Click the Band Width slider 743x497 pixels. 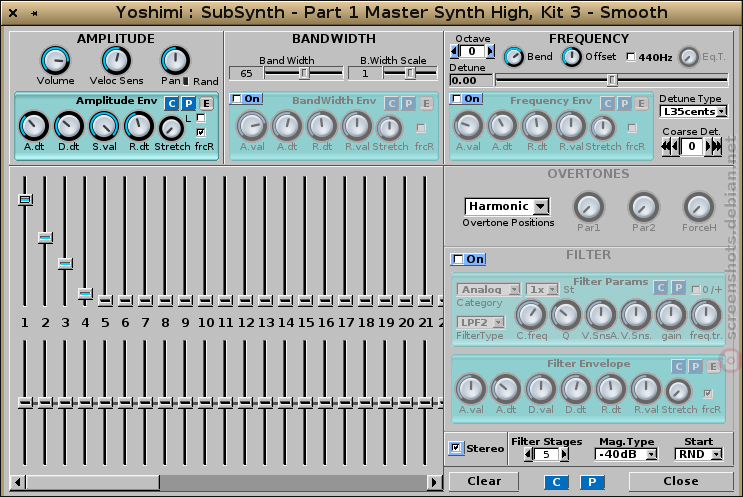point(304,73)
